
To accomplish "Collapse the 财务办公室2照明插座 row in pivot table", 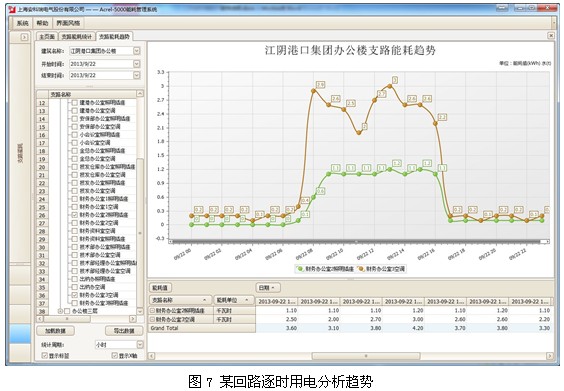I will click(153, 310).
